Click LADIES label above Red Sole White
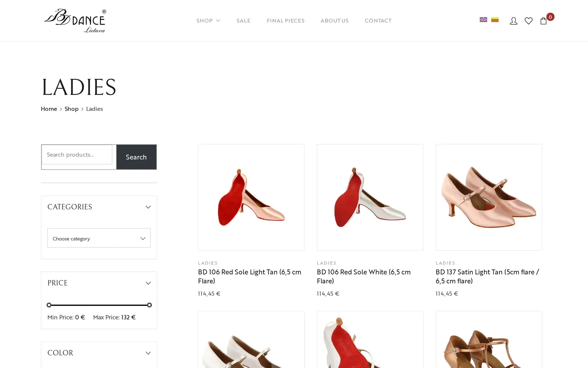This screenshot has height=368, width=588. [327, 263]
